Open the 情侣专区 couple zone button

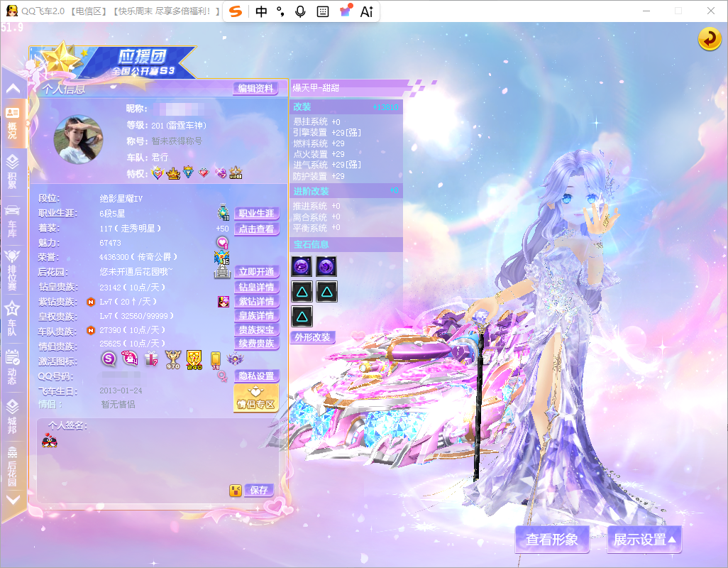coord(256,398)
